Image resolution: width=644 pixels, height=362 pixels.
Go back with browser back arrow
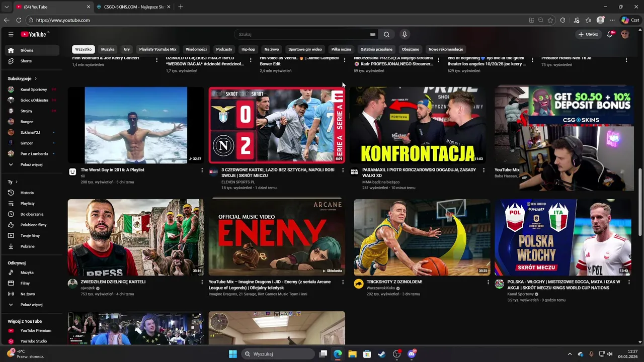[x=7, y=20]
